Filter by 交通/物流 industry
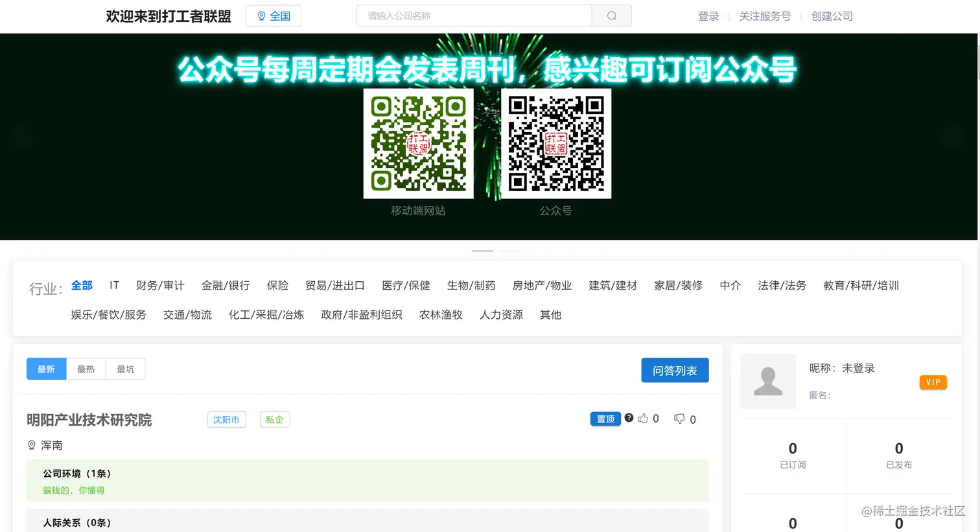This screenshot has height=532, width=980. [187, 314]
